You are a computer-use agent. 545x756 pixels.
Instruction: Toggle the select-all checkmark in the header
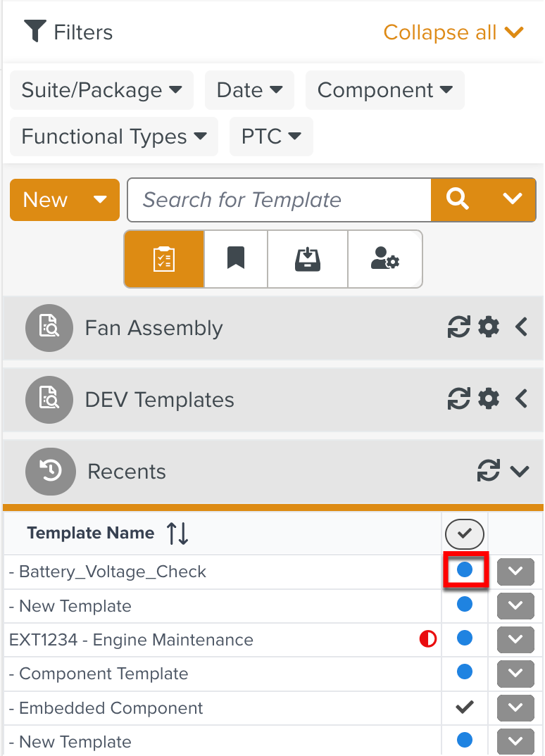point(465,534)
